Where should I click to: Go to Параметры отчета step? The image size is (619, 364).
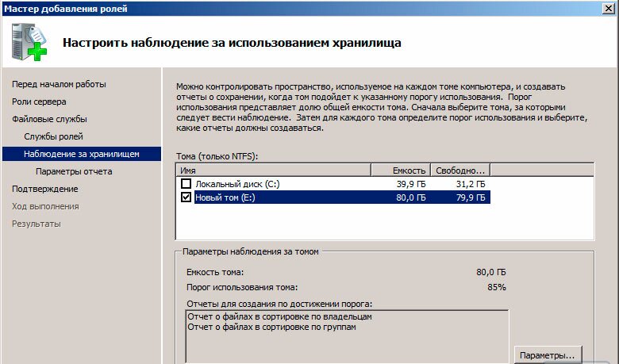pos(74,171)
